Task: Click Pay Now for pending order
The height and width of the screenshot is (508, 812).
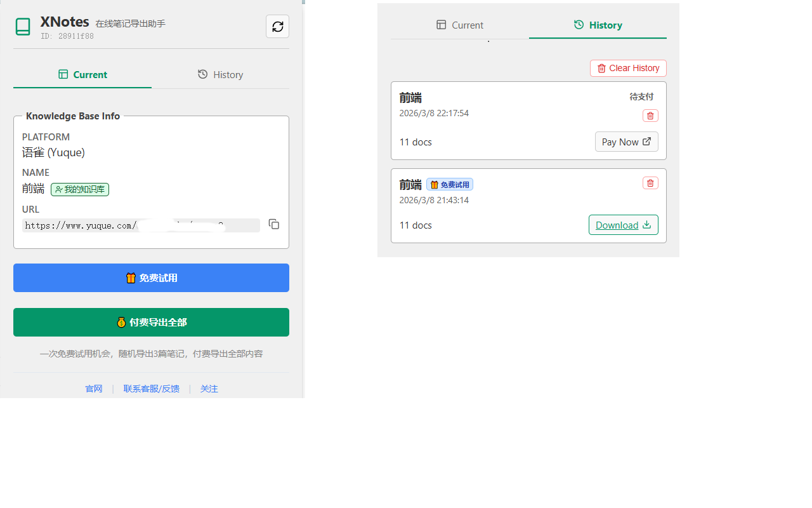Action: coord(626,142)
